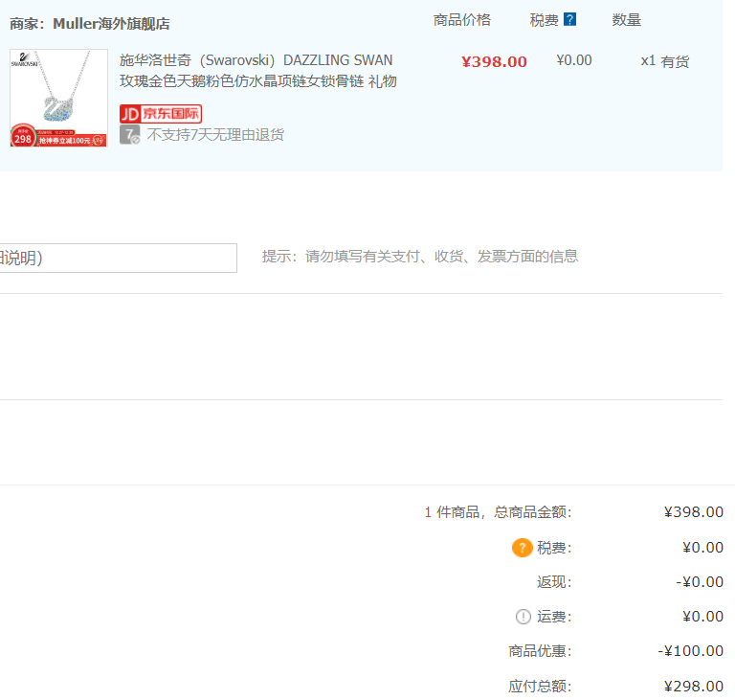The width and height of the screenshot is (735, 700).
Task: Click the hint text about payment info
Action: tap(420, 257)
